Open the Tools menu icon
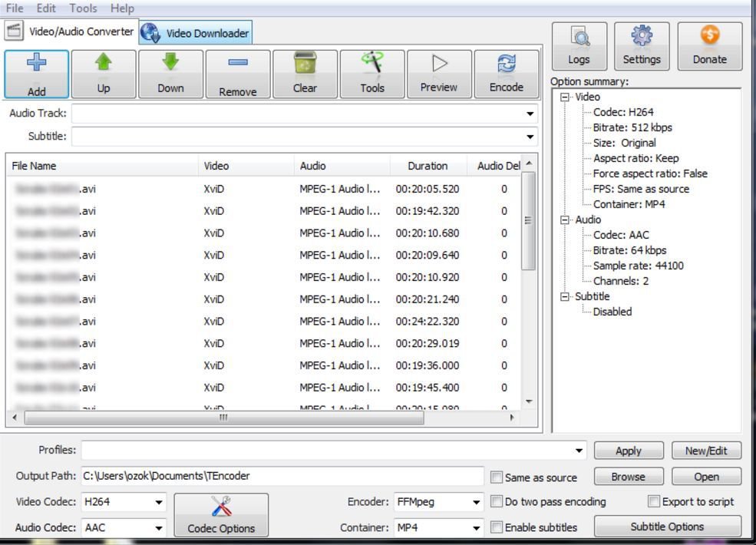Screen dimensions: 756x545 tap(371, 73)
